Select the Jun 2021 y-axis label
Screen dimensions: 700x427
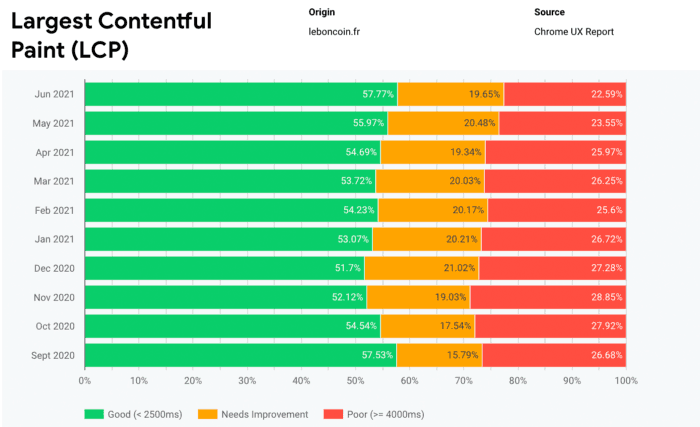coord(56,94)
